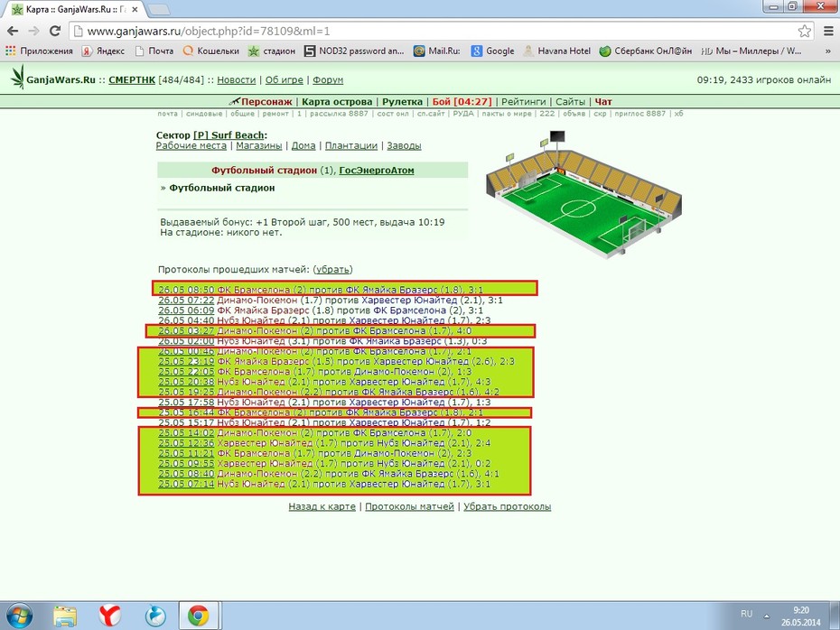840x630 pixels.
Task: Show hidden tray icons arrow
Action: 767,616
